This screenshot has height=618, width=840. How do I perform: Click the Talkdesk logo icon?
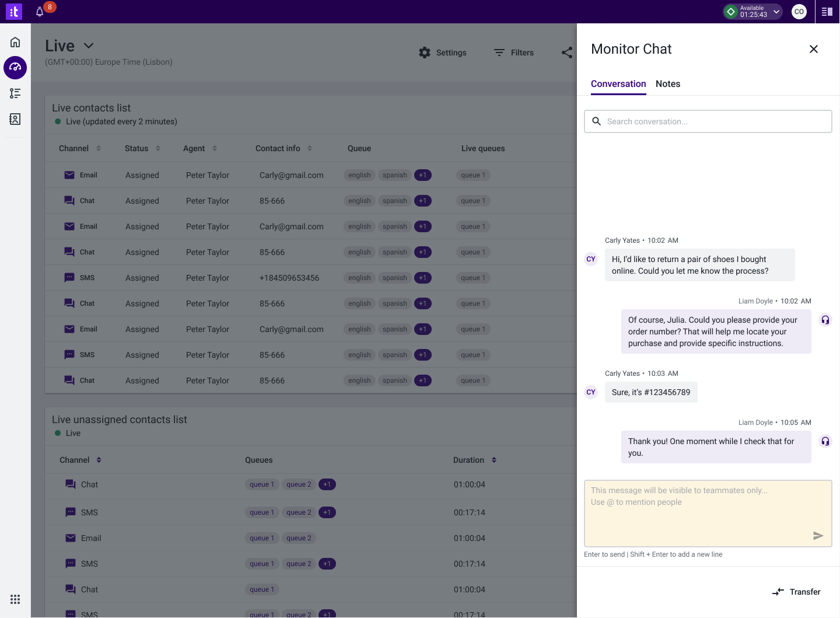click(x=14, y=12)
